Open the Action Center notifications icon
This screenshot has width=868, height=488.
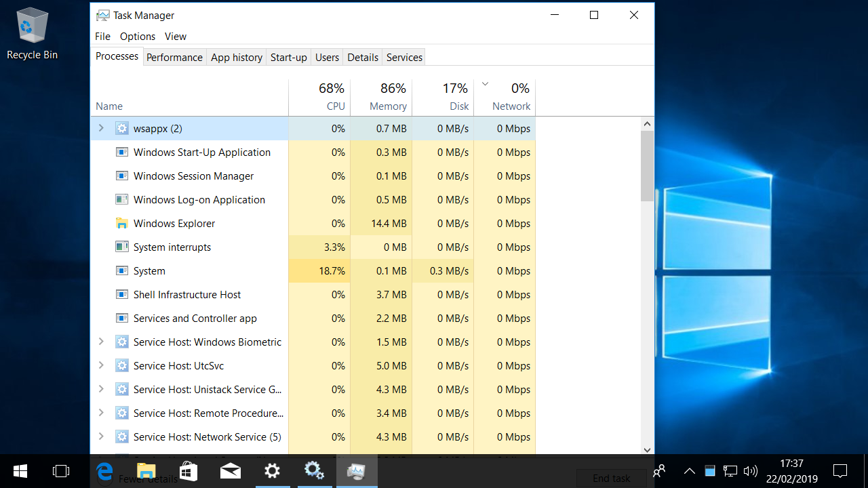pos(840,471)
